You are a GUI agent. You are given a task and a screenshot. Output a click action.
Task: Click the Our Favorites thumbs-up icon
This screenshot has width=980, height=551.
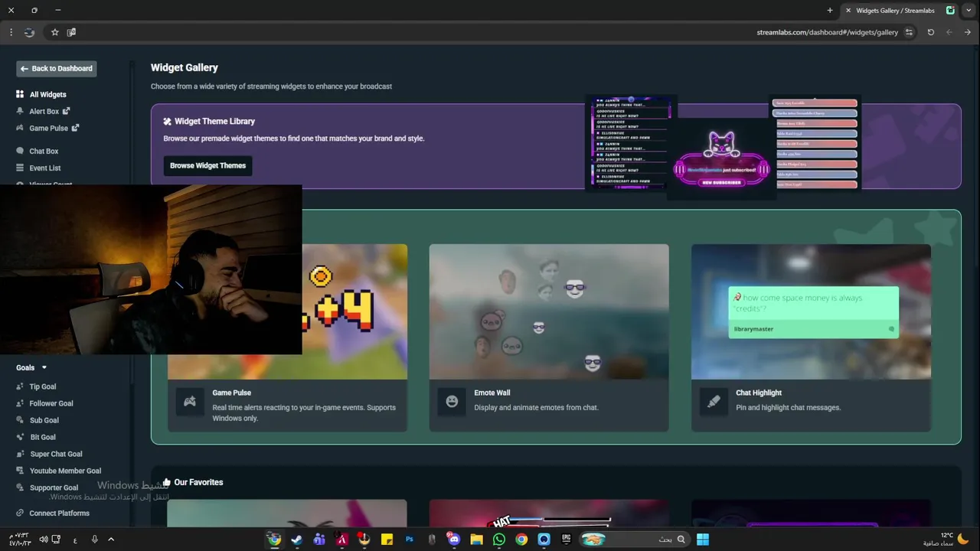166,482
